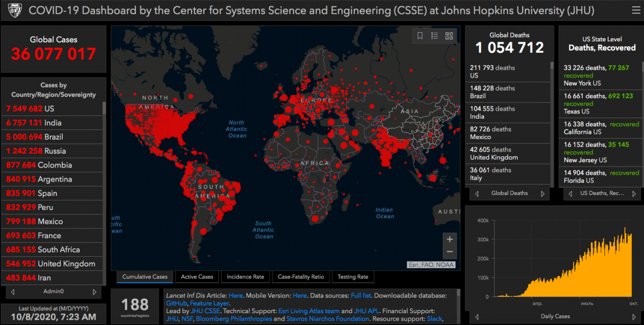
Task: Select "36 061 deaths Italy" entry
Action: (508, 174)
